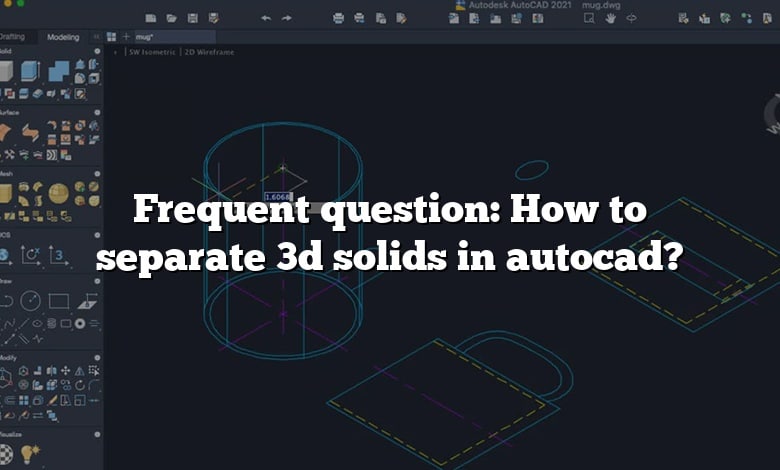The image size is (780, 470).
Task: Click the drawing tabs grid view icon
Action: click(x=111, y=37)
